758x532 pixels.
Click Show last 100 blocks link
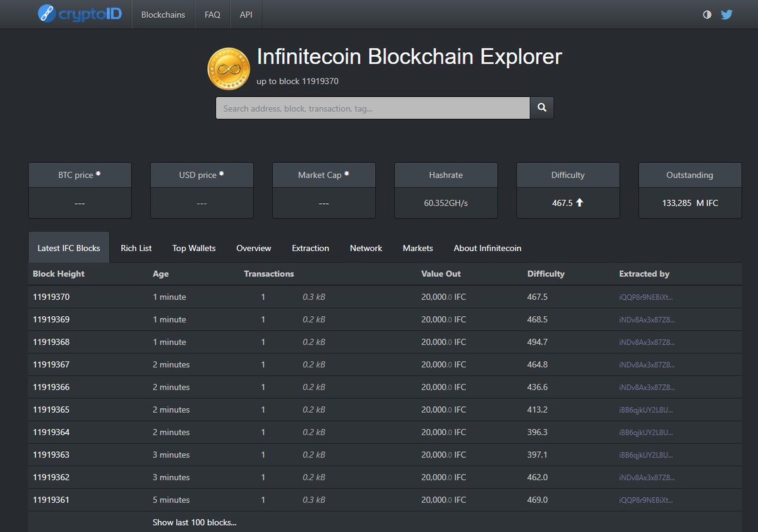tap(195, 523)
